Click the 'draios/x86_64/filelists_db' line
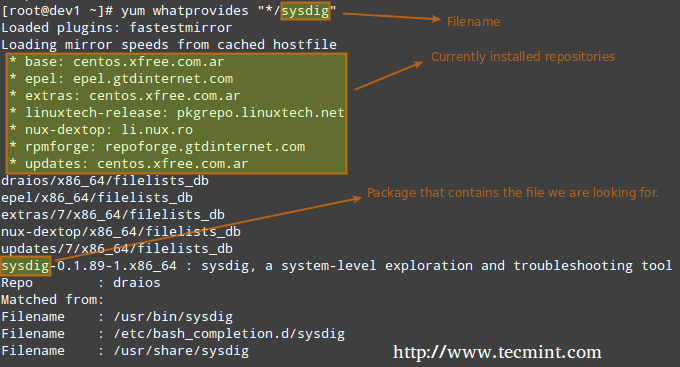 click(105, 180)
